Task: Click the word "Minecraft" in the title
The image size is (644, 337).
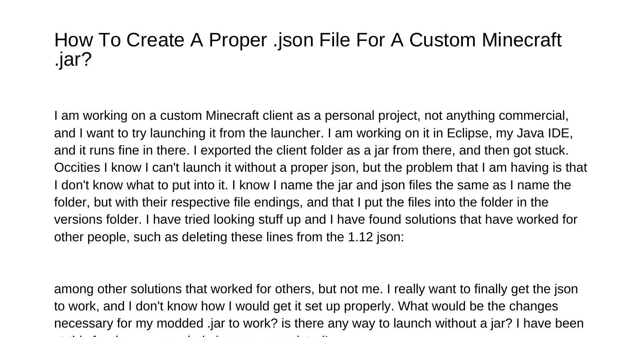Action: [521, 40]
